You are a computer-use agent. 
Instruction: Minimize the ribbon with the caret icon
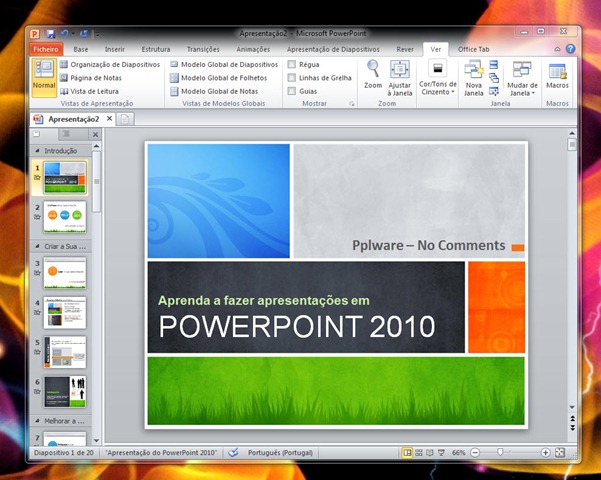tap(557, 49)
